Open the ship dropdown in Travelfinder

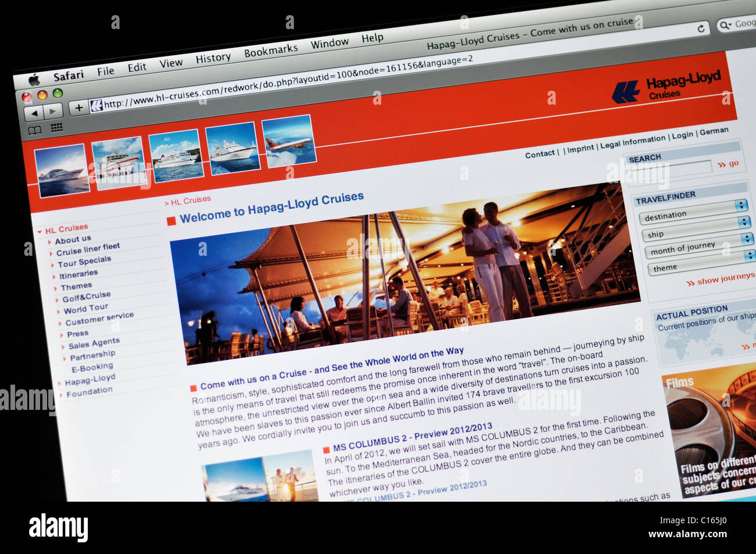pos(696,228)
